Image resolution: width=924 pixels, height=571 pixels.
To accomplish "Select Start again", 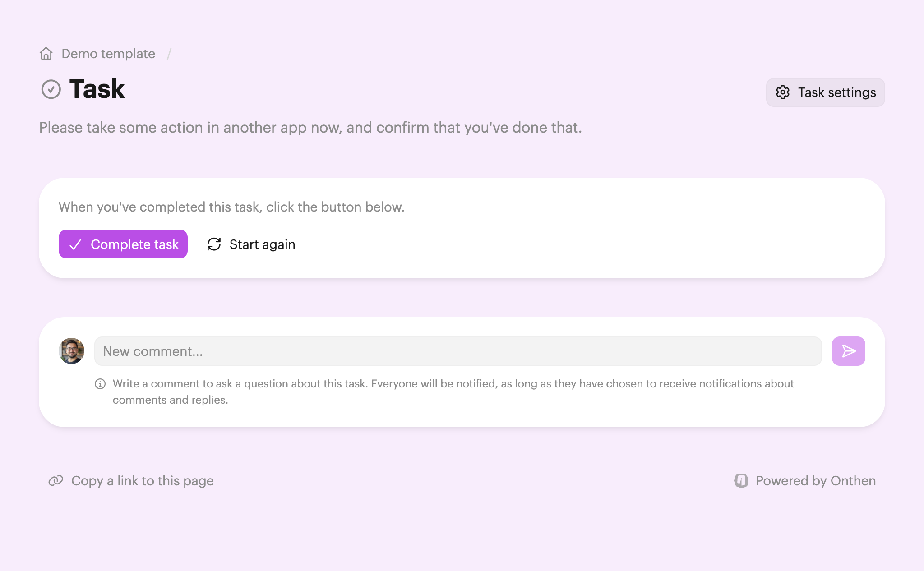I will (x=262, y=244).
